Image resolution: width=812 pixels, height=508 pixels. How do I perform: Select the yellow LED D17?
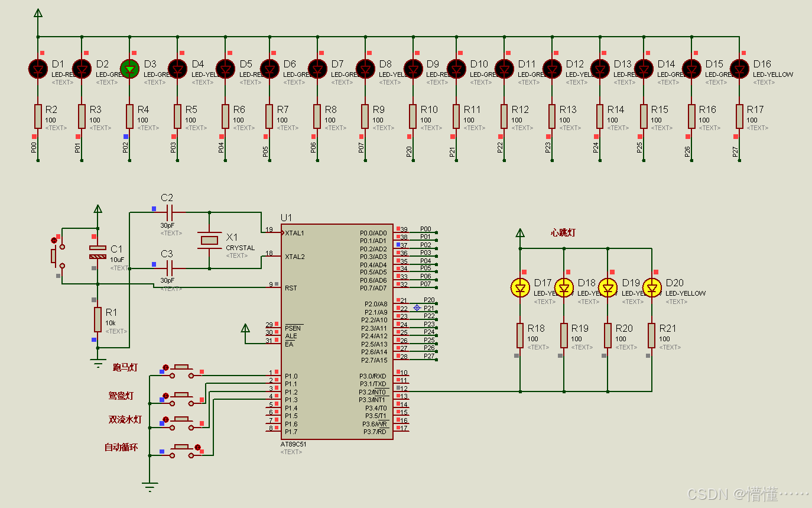point(520,287)
